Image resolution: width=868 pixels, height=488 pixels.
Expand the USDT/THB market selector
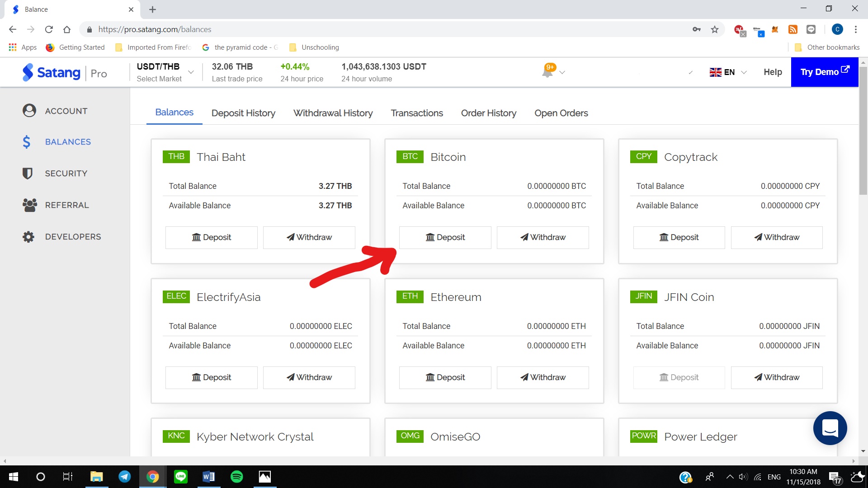point(191,72)
